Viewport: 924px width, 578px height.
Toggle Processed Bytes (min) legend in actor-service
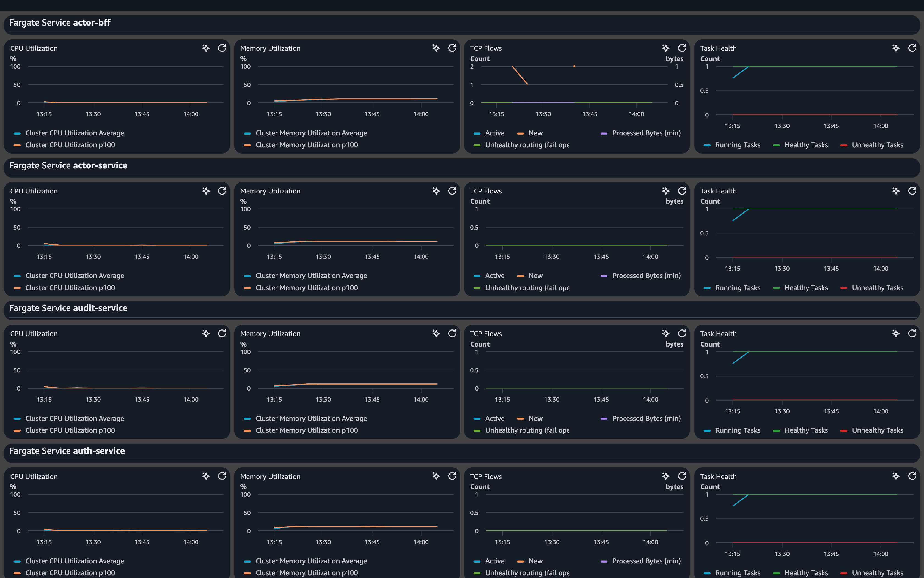point(641,276)
